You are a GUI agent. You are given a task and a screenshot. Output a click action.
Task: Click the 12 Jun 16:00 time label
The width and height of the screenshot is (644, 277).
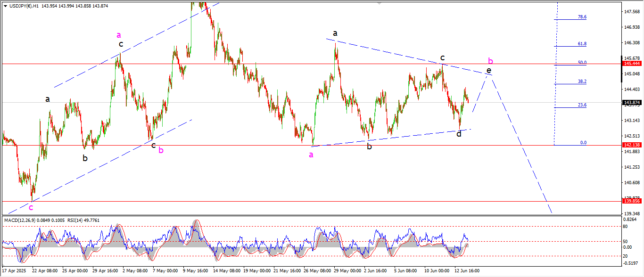[467, 271]
